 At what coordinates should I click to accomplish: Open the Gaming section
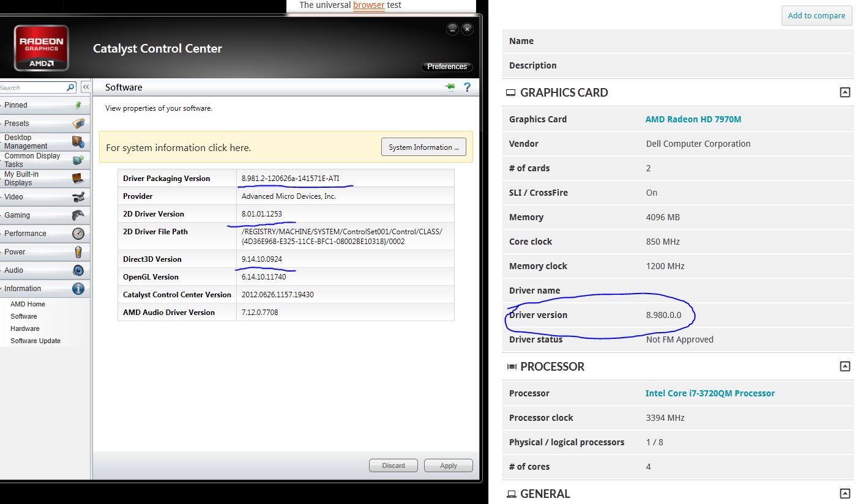45,215
